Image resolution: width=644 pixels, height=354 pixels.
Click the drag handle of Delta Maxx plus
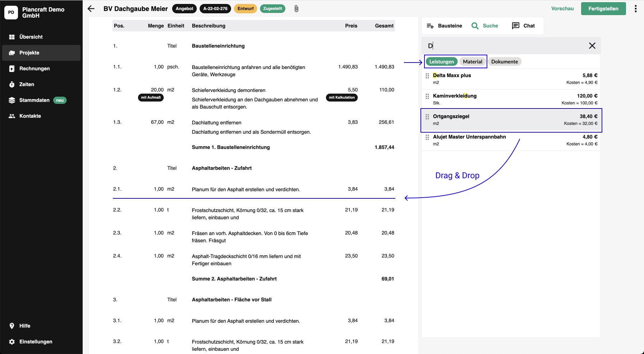coord(427,76)
